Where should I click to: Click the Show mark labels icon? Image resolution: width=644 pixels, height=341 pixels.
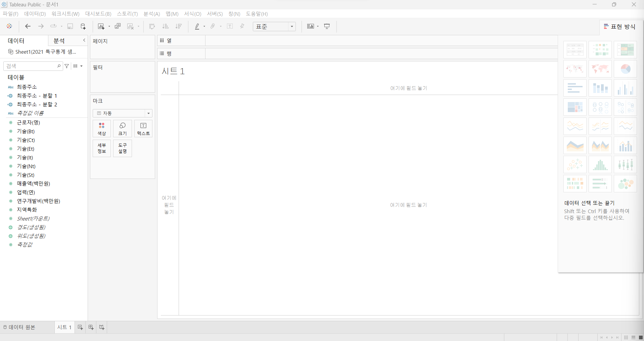[x=230, y=26]
